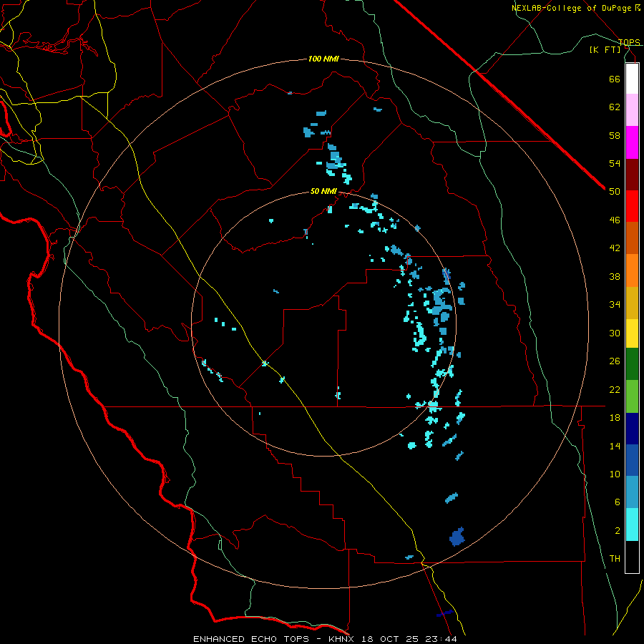
Task: Click the "34" legend value
Action: coord(615,305)
